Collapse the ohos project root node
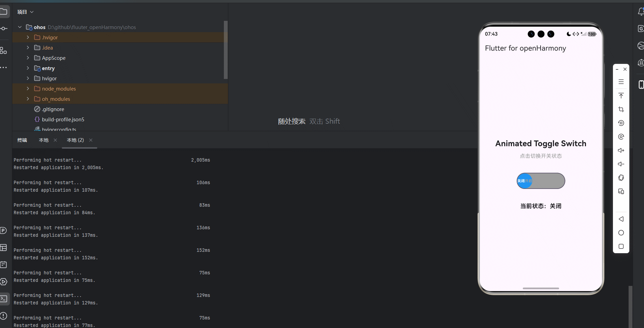 coord(20,27)
